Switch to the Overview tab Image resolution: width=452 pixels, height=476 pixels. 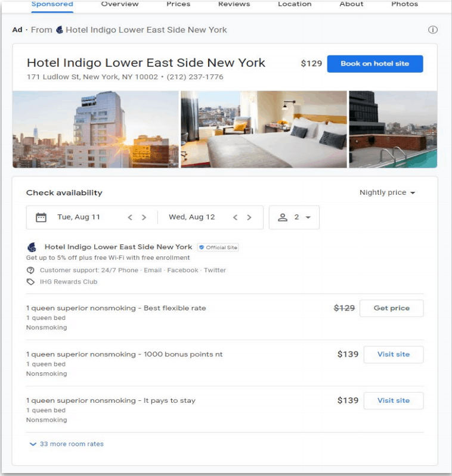[120, 4]
